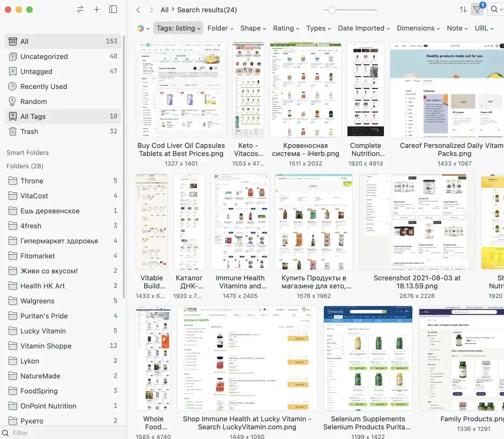The width and height of the screenshot is (504, 439).
Task: Open the Rating filter dropdown
Action: coord(286,28)
